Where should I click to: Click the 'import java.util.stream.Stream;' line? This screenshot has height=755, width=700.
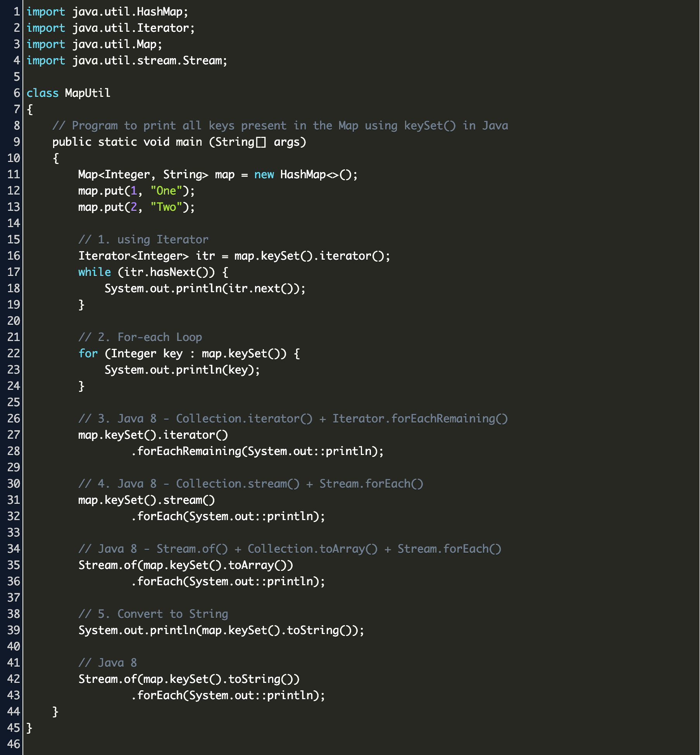point(127,60)
